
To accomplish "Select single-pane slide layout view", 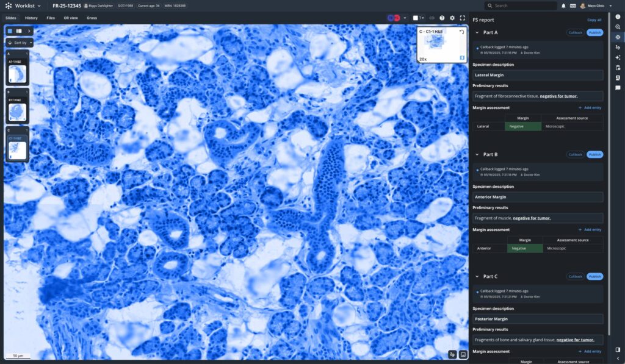I will (10, 30).
